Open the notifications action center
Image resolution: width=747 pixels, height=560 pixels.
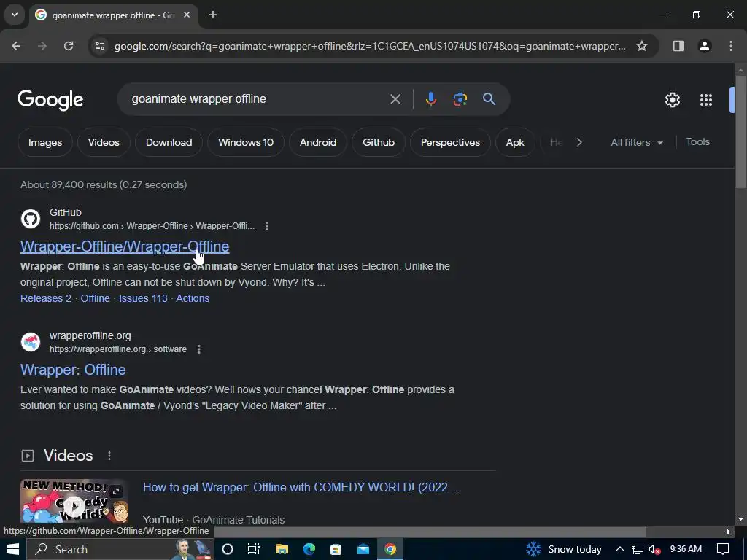pos(723,549)
